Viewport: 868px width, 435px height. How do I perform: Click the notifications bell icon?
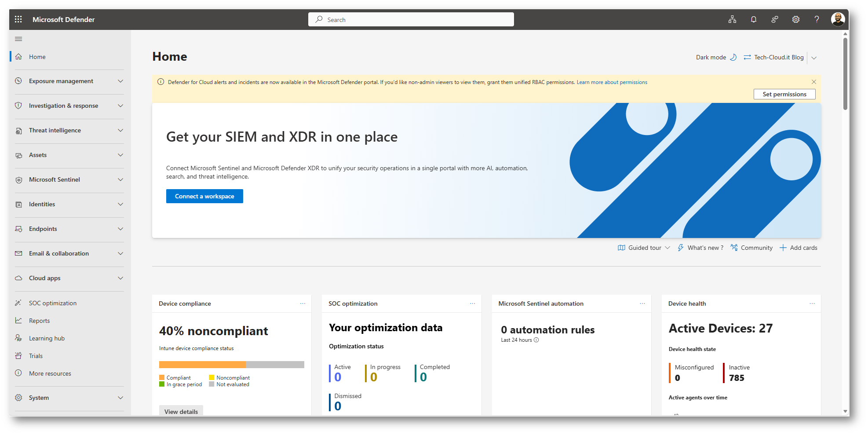pos(753,19)
